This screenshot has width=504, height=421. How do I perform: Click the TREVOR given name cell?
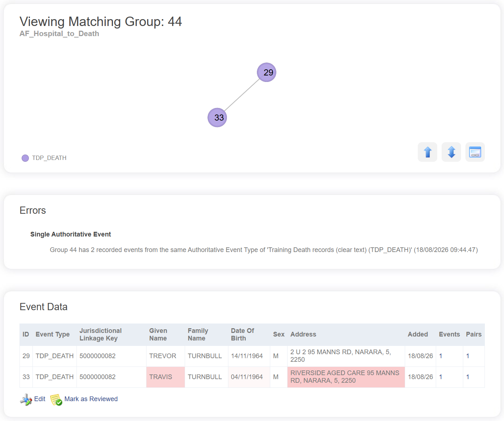(x=166, y=356)
